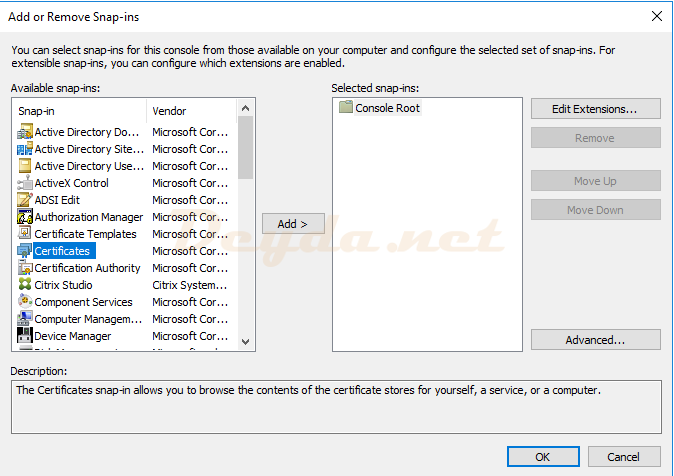Click the ADSI Edit snap-in icon
The width and height of the screenshot is (674, 476).
click(x=25, y=200)
